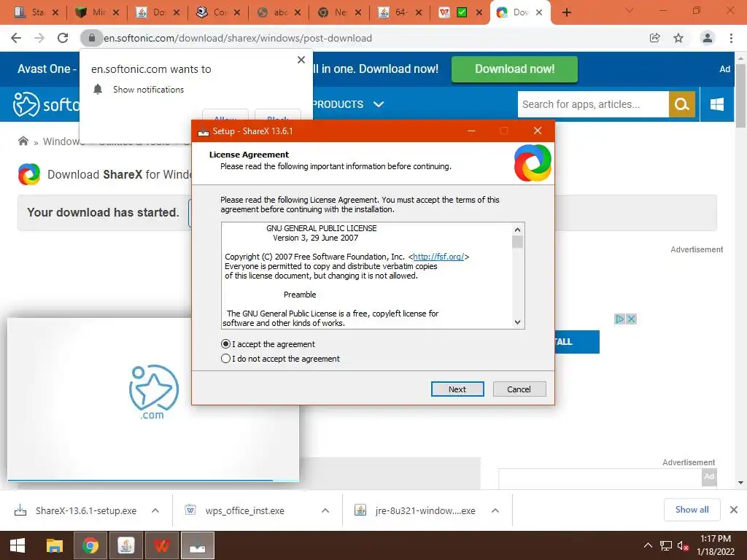Viewport: 747px width, 560px height.
Task: Switch to the 'Ne' browser tab
Action: 339,12
